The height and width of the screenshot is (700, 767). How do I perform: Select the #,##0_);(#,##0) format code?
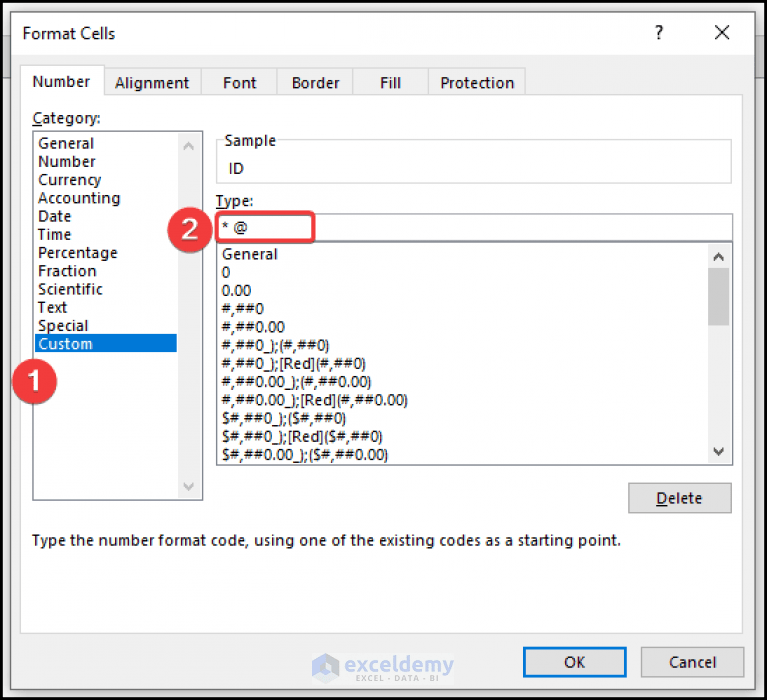462,345
